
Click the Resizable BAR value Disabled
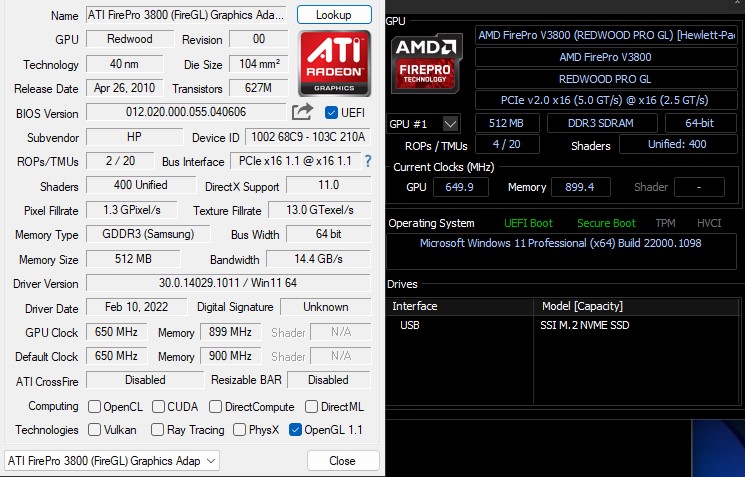[x=329, y=380]
